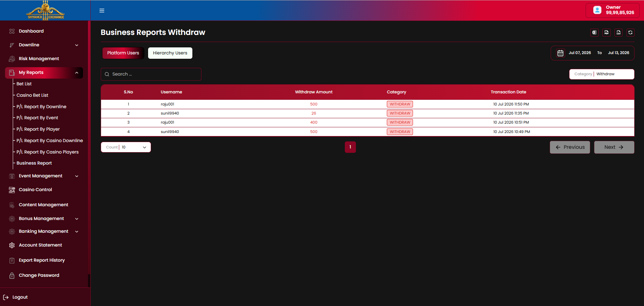Click the Casino Control sidebar icon
This screenshot has width=644, height=306.
pos(12,190)
